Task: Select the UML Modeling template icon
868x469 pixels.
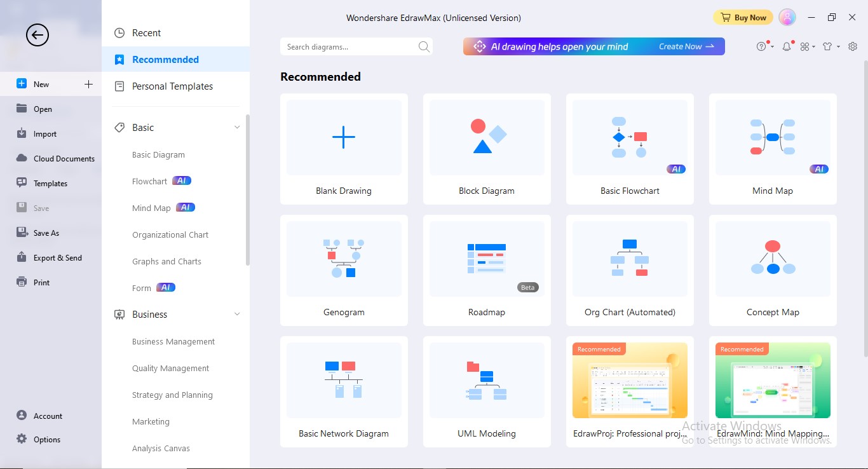Action: (x=487, y=380)
